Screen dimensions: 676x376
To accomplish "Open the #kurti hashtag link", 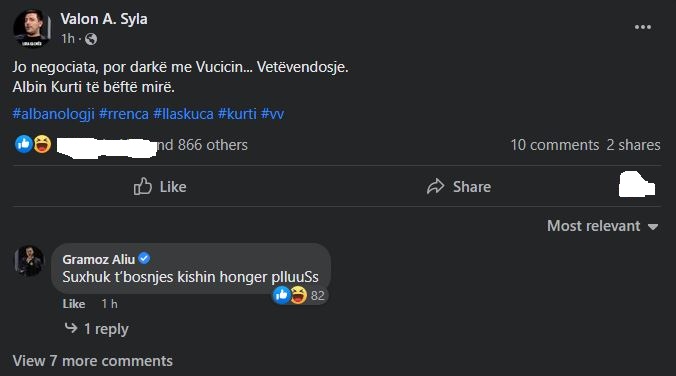I will coord(237,114).
